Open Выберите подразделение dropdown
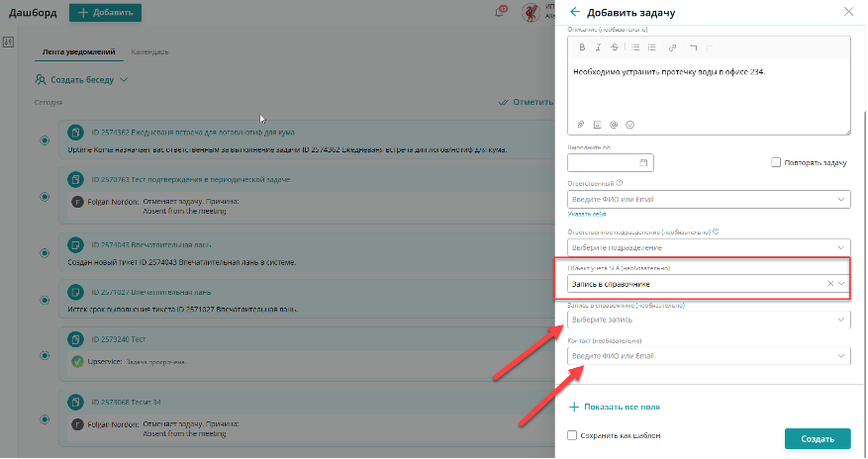Viewport: 868px width, 459px height. 709,247
